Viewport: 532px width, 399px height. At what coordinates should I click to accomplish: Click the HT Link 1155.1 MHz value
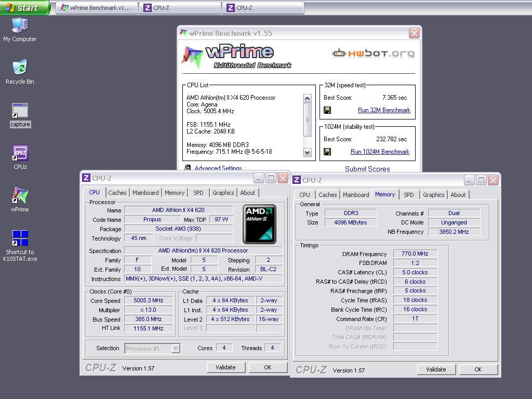[x=149, y=328]
